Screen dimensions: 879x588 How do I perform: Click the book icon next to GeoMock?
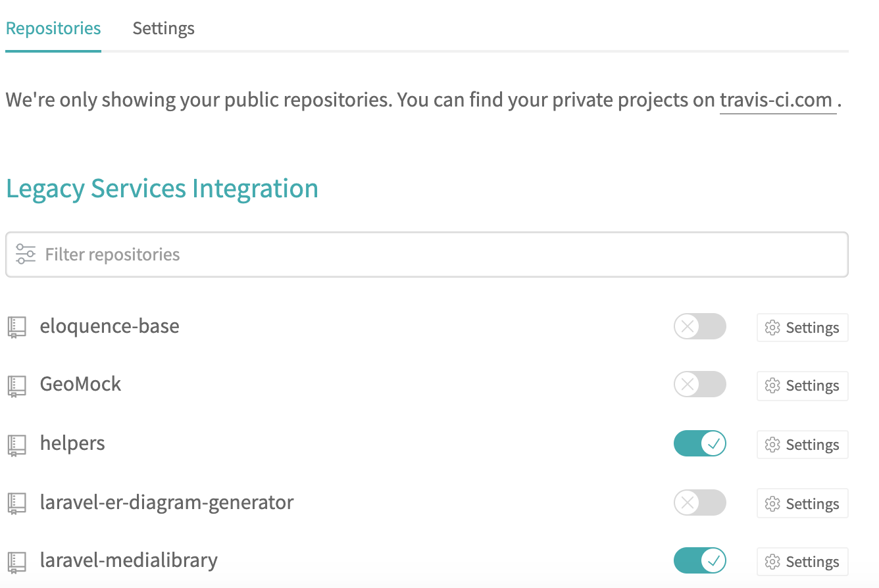pyautogui.click(x=16, y=385)
